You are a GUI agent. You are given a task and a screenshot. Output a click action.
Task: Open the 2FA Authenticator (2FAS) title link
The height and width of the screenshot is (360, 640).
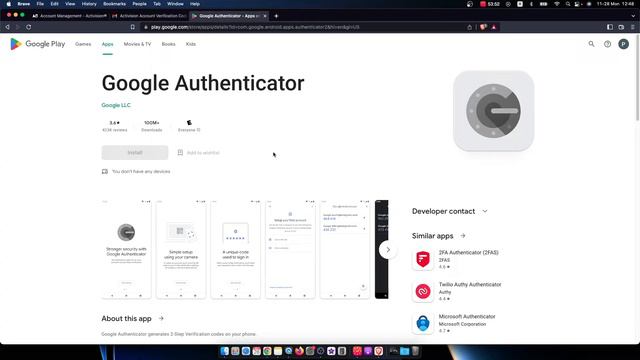click(x=468, y=253)
